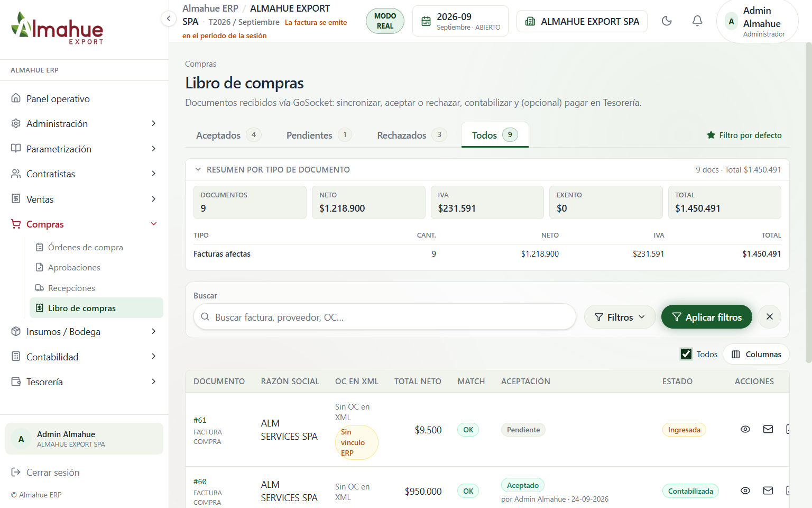This screenshot has height=508, width=812.
Task: Select the Todos tab
Action: pyautogui.click(x=495, y=135)
